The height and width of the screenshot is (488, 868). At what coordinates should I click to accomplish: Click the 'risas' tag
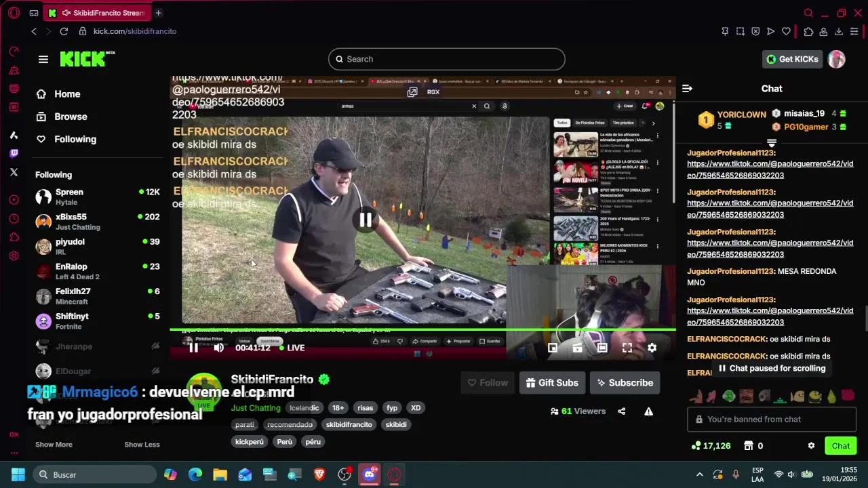366,408
